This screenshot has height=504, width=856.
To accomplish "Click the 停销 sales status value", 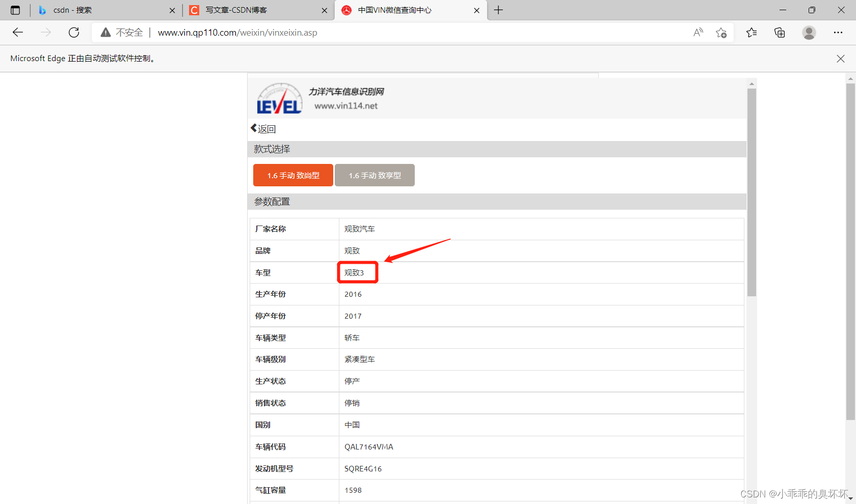I will [x=352, y=403].
